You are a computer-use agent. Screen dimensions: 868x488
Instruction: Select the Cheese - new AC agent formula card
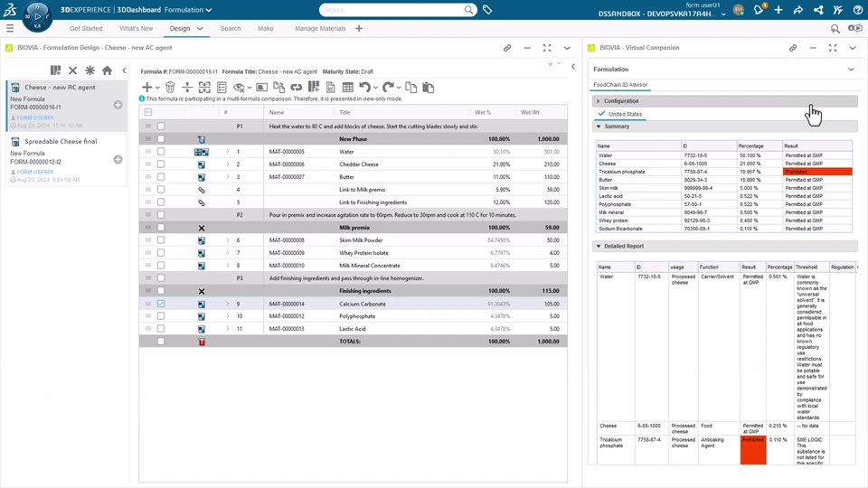point(66,106)
